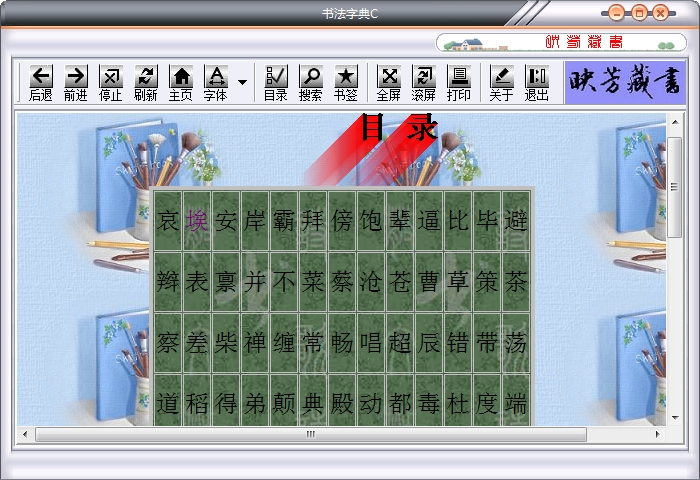
Task: Select character 傍 in the table
Action: (x=342, y=221)
